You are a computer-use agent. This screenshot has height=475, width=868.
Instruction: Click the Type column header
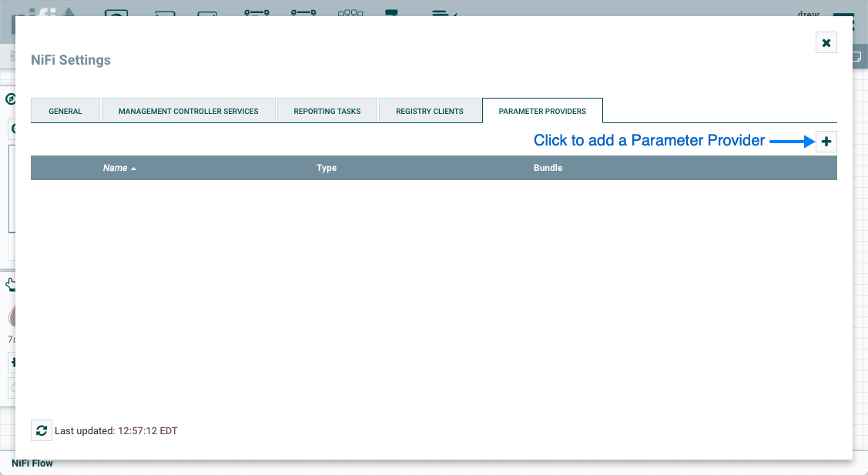coord(327,168)
